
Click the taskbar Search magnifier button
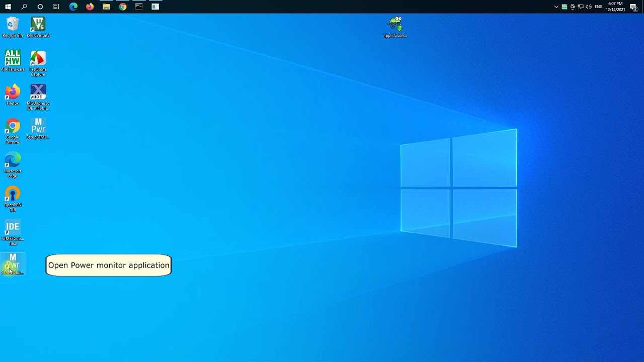click(x=24, y=7)
